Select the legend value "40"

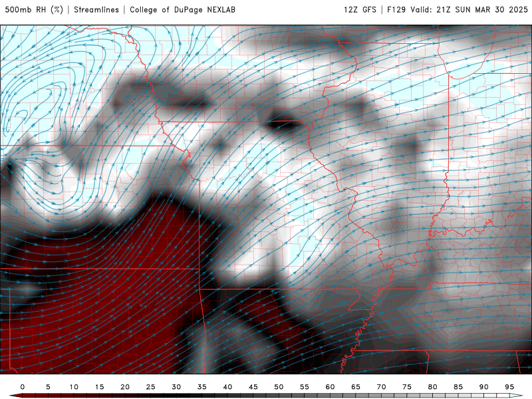227,387
